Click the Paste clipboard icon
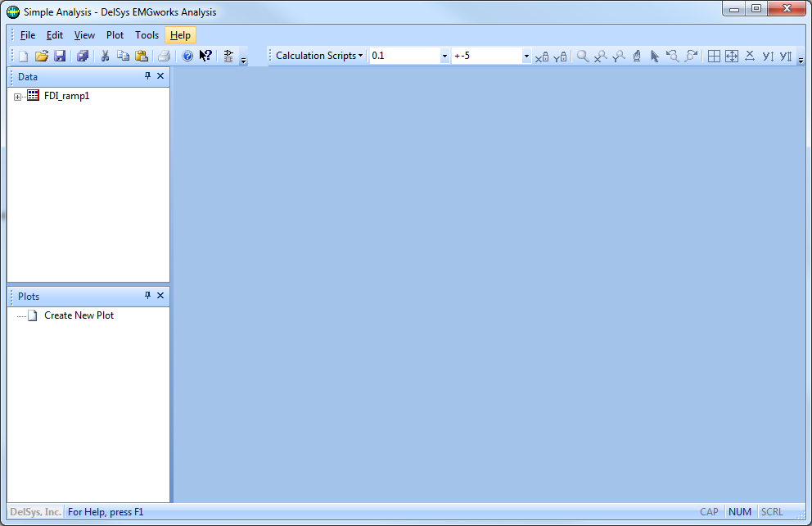Image resolution: width=812 pixels, height=526 pixels. click(x=142, y=57)
